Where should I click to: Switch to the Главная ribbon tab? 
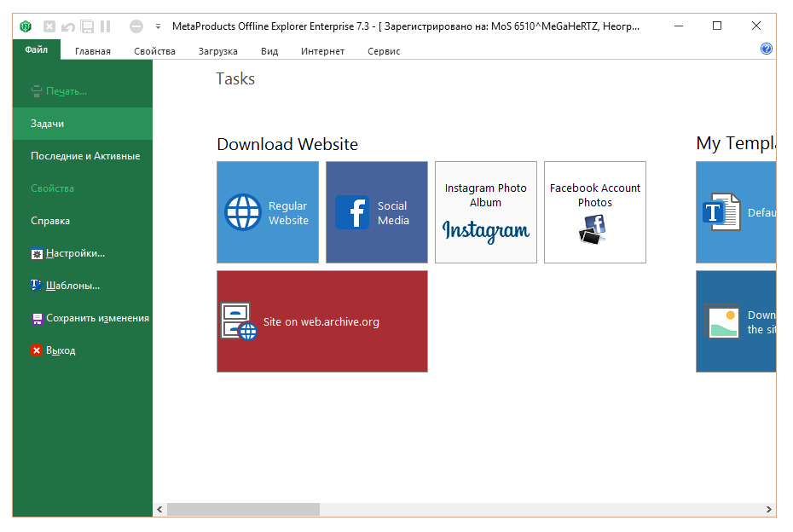pyautogui.click(x=93, y=51)
